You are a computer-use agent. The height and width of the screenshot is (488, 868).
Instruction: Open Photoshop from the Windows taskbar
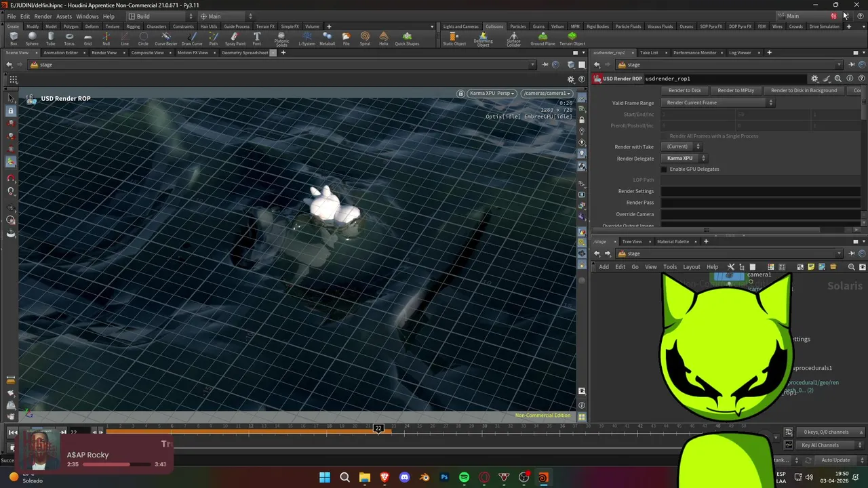click(444, 477)
